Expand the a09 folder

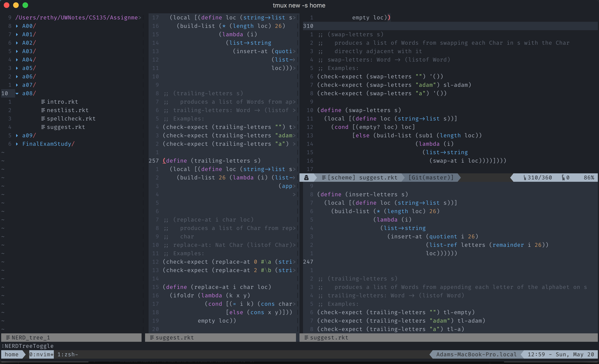click(x=17, y=135)
